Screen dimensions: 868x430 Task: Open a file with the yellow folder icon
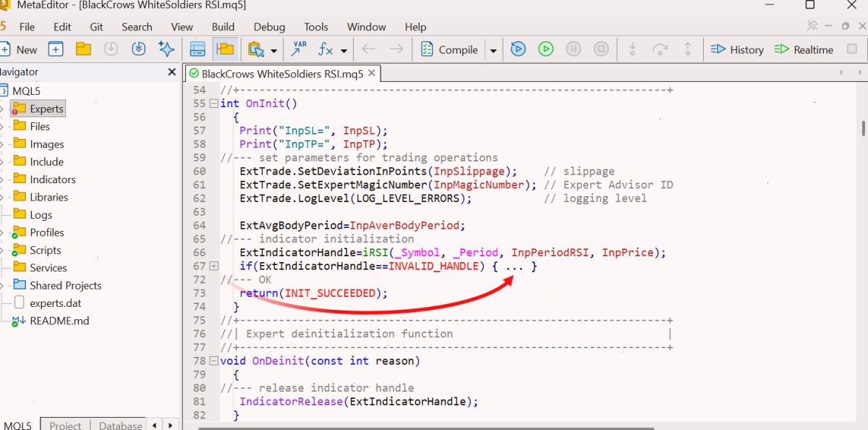[83, 50]
